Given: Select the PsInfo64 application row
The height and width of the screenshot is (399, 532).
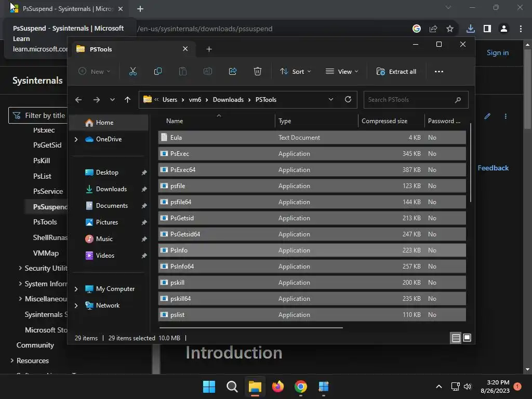Looking at the screenshot, I should [x=312, y=267].
